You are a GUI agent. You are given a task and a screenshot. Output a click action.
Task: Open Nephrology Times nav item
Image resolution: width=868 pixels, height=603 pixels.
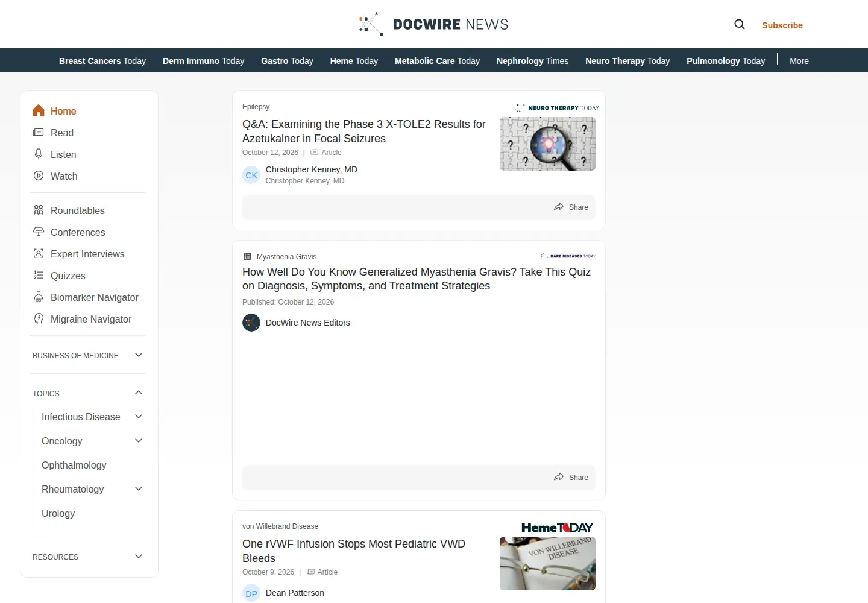[532, 61]
